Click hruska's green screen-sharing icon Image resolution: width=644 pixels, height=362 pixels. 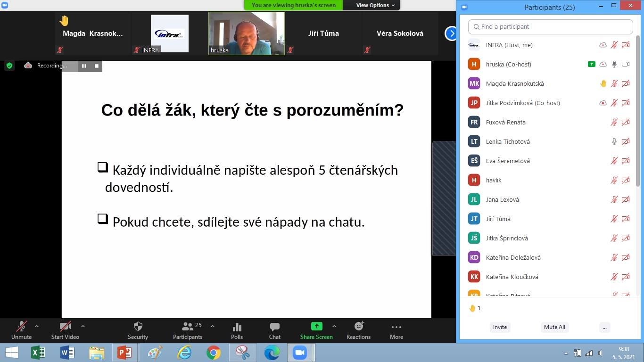pos(592,64)
